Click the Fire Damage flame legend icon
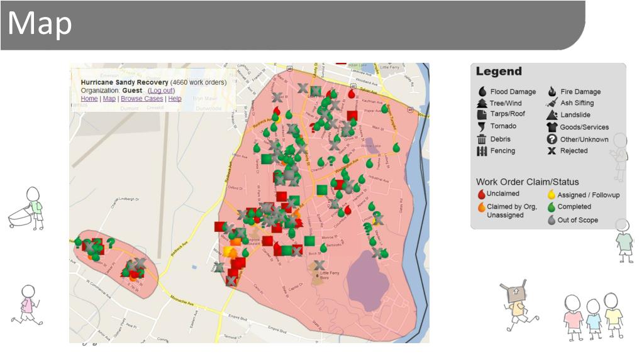The width and height of the screenshot is (644, 362). click(x=552, y=91)
